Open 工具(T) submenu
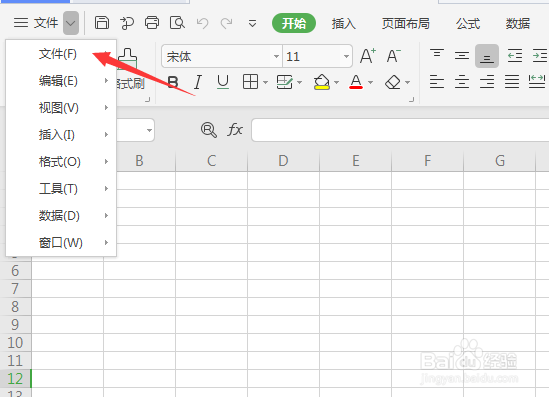549x397 pixels. tap(61, 189)
